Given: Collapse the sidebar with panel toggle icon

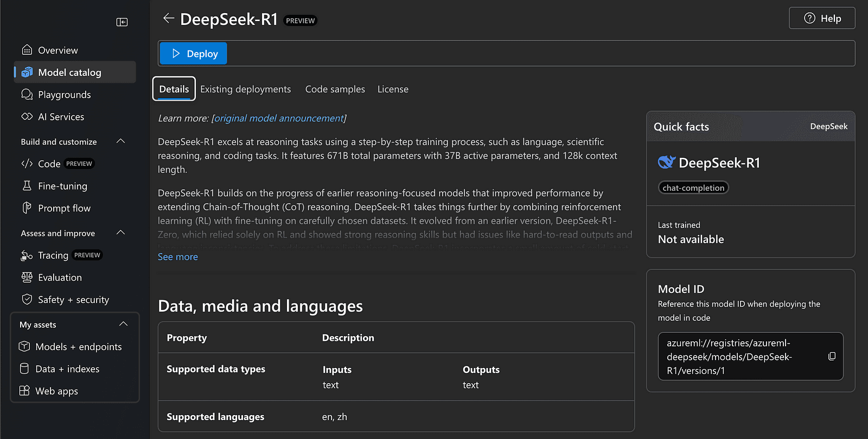Looking at the screenshot, I should tap(122, 22).
